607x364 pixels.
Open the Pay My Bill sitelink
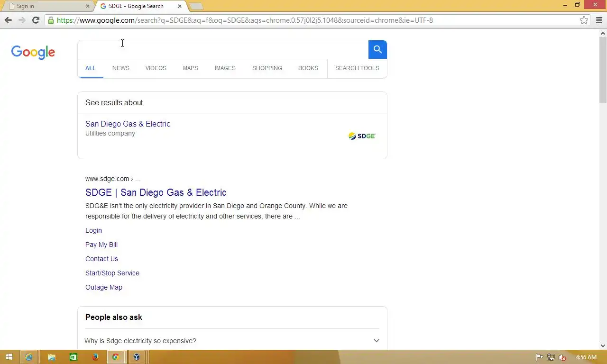101,245
